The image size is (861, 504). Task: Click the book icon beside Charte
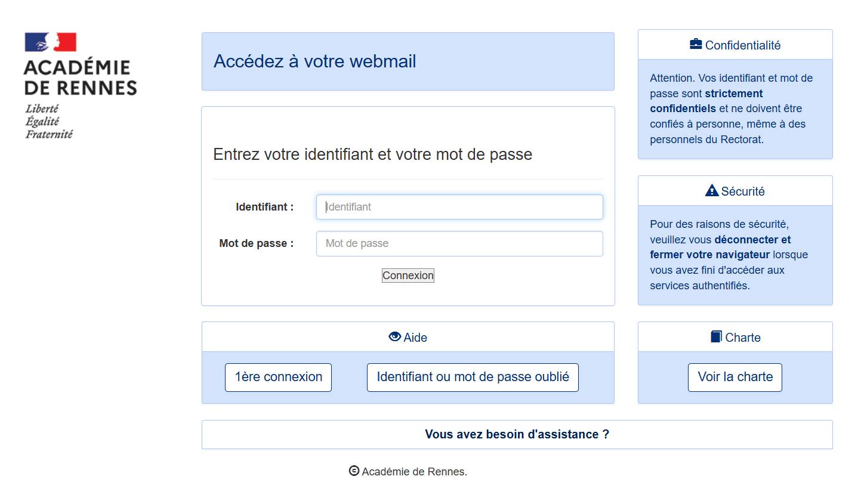tap(716, 336)
